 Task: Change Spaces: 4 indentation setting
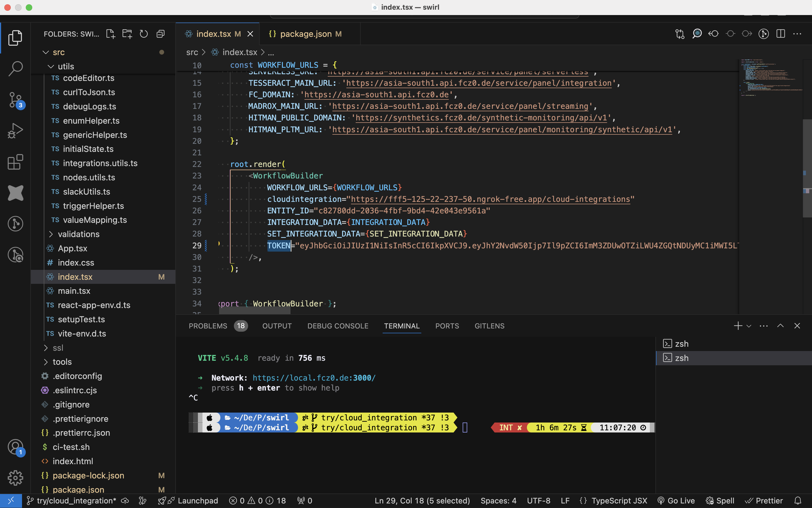(498, 500)
